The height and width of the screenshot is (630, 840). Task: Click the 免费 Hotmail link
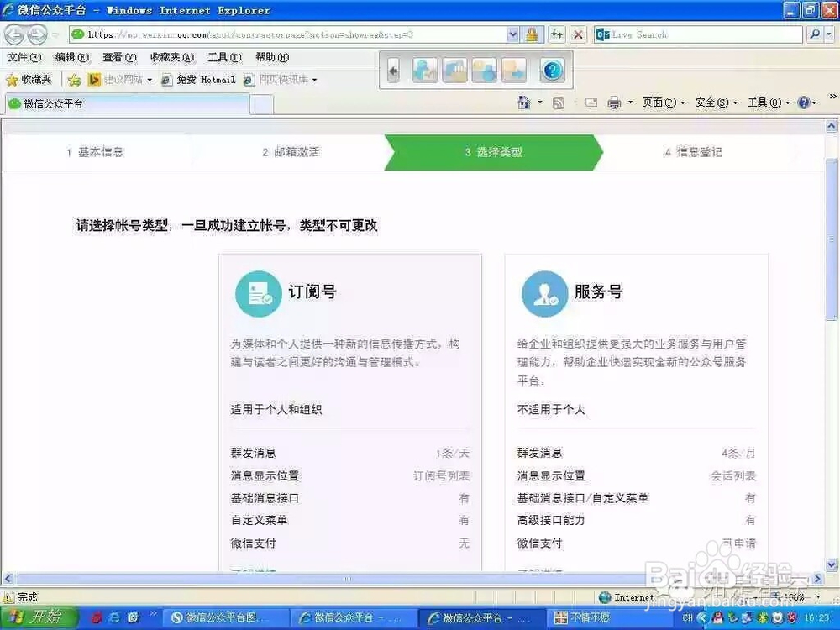pyautogui.click(x=199, y=80)
